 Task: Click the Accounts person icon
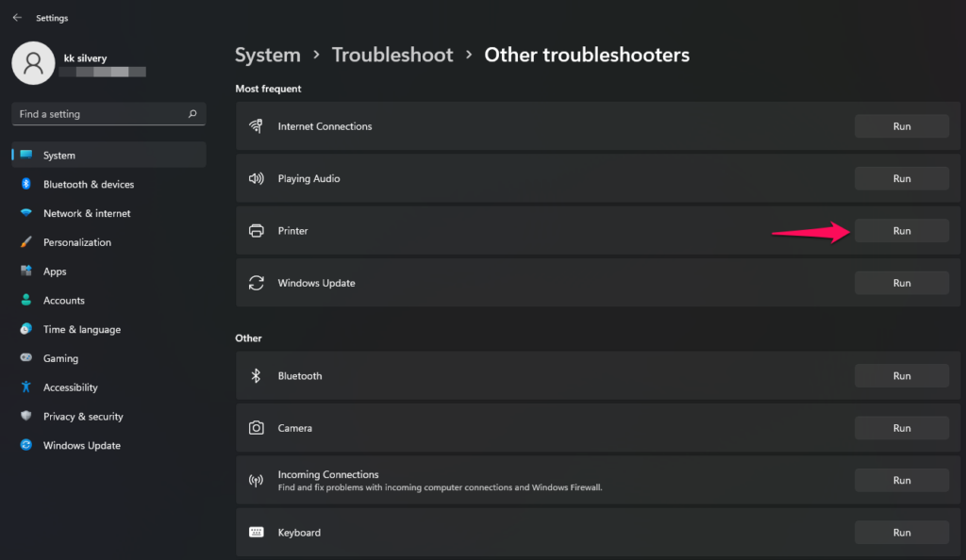tap(25, 300)
